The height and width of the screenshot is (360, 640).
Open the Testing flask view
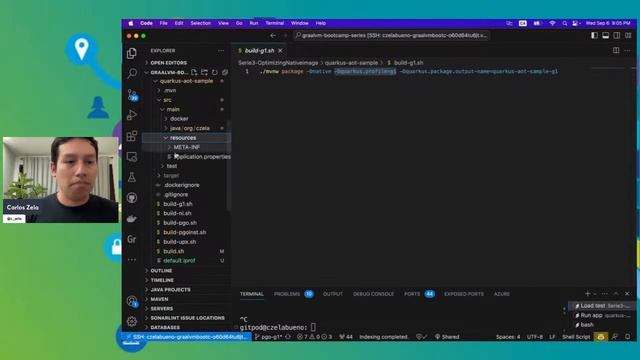(x=132, y=177)
